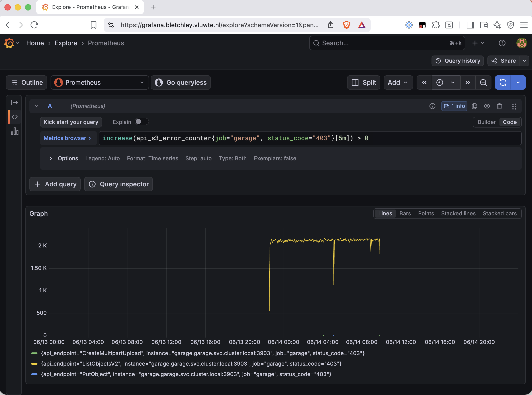Viewport: 532px width, 395px height.
Task: Select Points graph style
Action: (x=426, y=214)
